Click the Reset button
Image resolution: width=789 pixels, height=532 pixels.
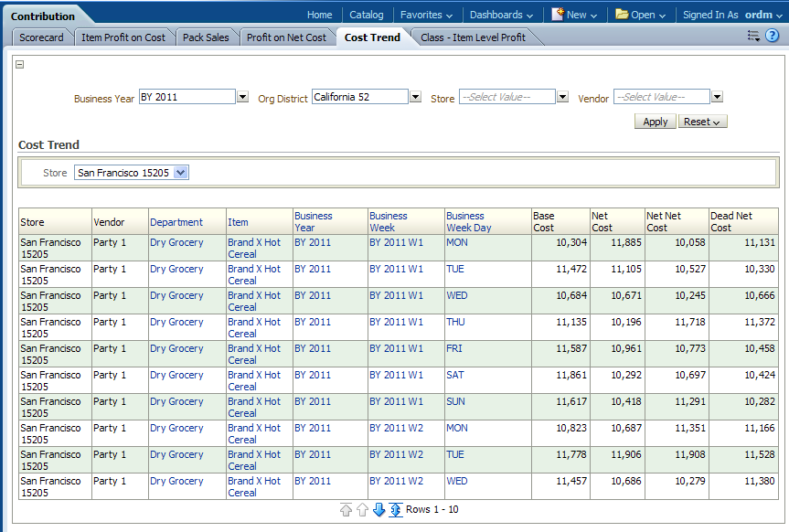coord(702,122)
